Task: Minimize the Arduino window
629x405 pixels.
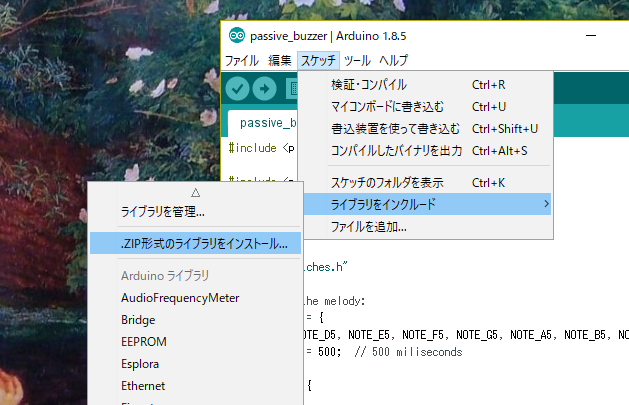Action: 590,36
